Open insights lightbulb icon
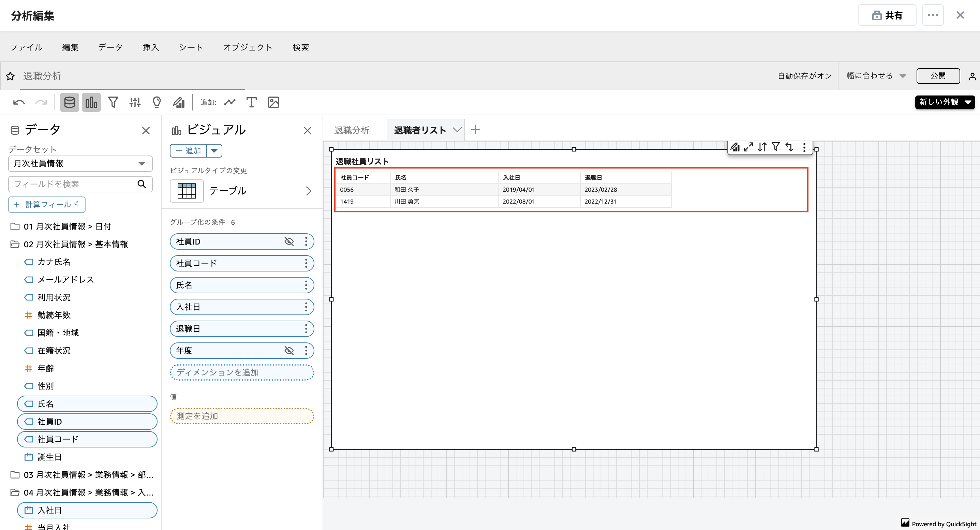The width and height of the screenshot is (980, 530). [x=157, y=102]
